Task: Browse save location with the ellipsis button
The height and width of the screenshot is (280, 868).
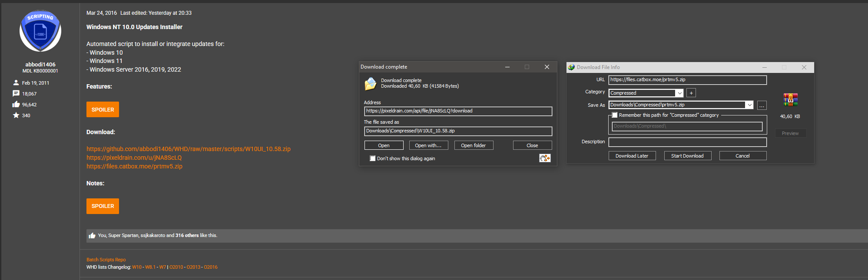Action: (x=762, y=105)
